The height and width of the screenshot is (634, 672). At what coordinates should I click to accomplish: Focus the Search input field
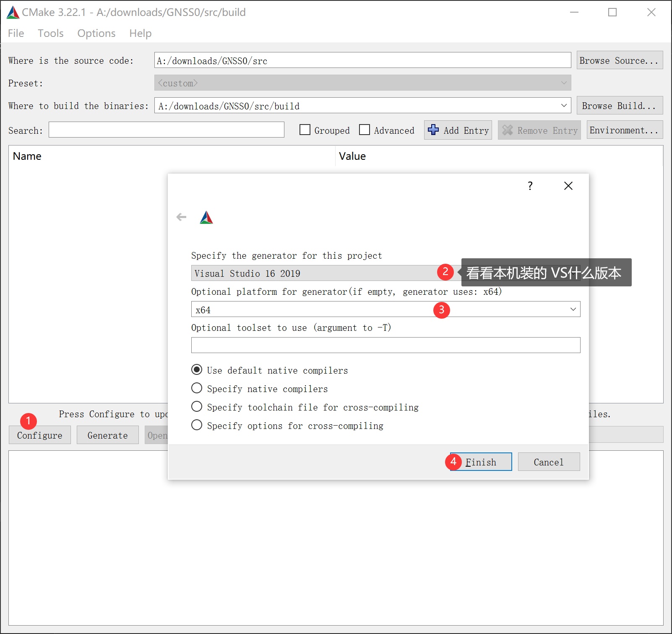[167, 130]
